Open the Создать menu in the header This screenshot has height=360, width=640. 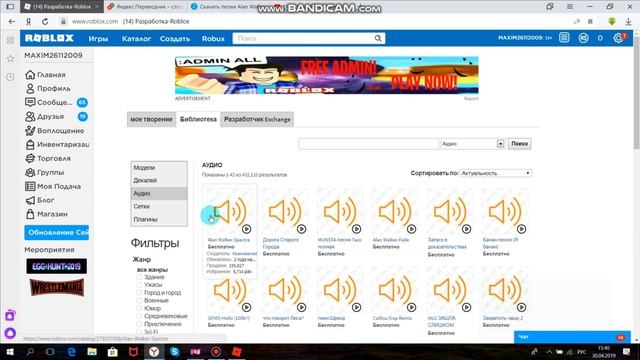(175, 38)
